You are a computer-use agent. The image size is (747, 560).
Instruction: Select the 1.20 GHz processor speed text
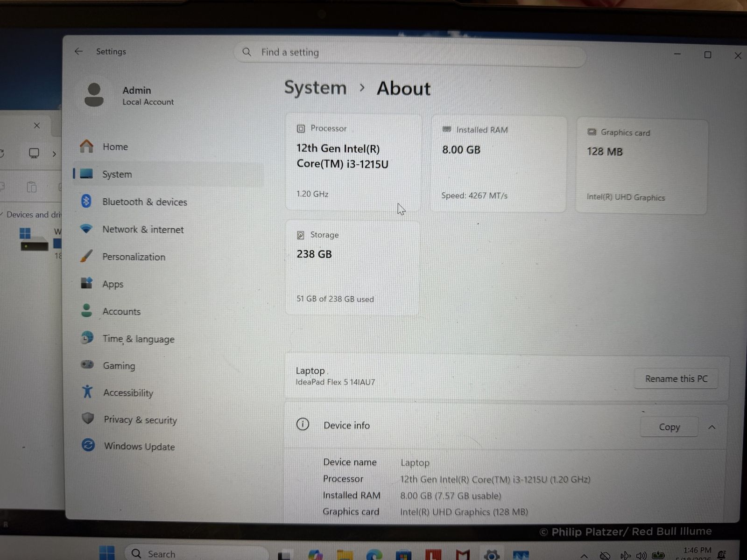pyautogui.click(x=312, y=194)
